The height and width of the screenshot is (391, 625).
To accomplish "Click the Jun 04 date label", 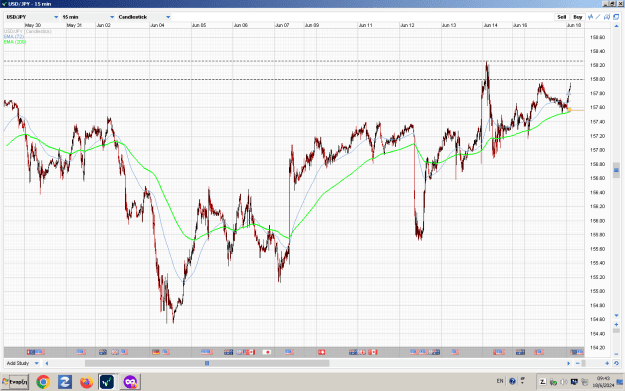I will [x=157, y=25].
